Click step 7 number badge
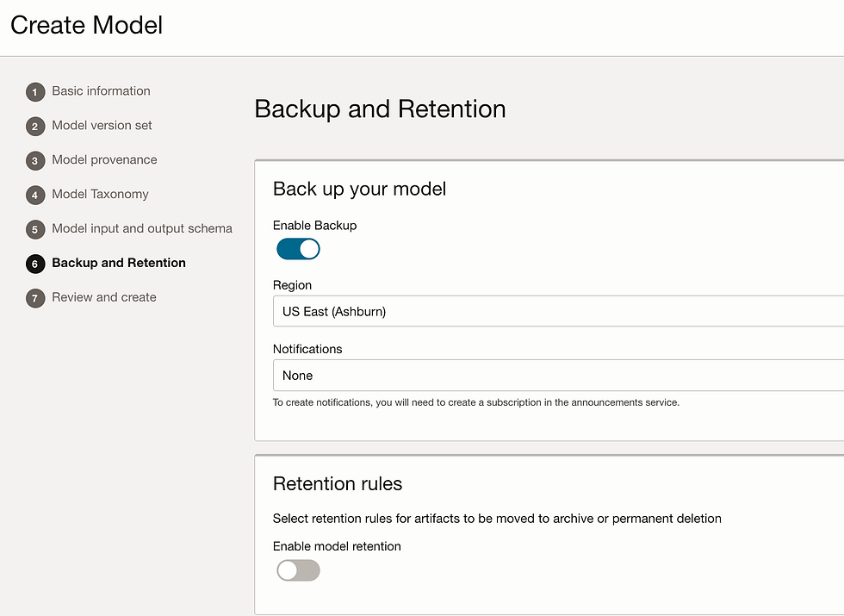 [35, 298]
